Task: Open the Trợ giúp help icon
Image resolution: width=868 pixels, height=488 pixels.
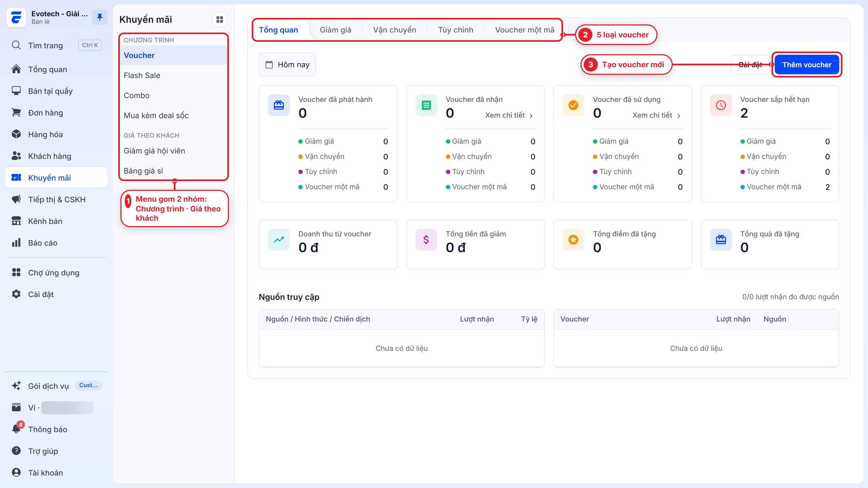Action: coord(16,451)
